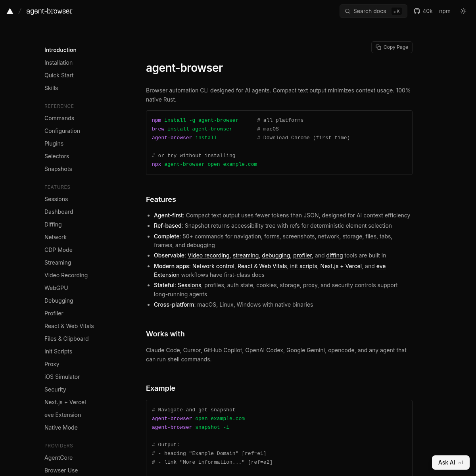Open Debugging in the sidebar
The image size is (476, 476).
(x=59, y=301)
